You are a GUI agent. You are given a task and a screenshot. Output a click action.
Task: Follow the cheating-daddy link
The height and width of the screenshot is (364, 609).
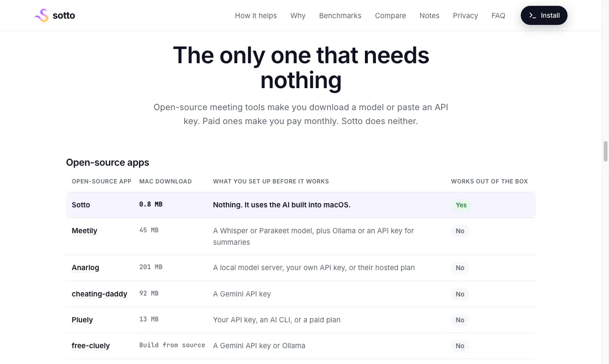pos(99,294)
